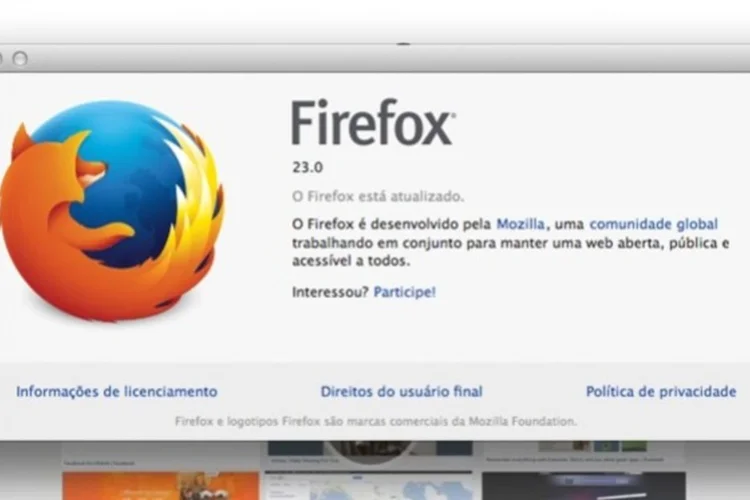Click the Firefox wordmark title
This screenshot has width=750, height=500.
(x=374, y=122)
